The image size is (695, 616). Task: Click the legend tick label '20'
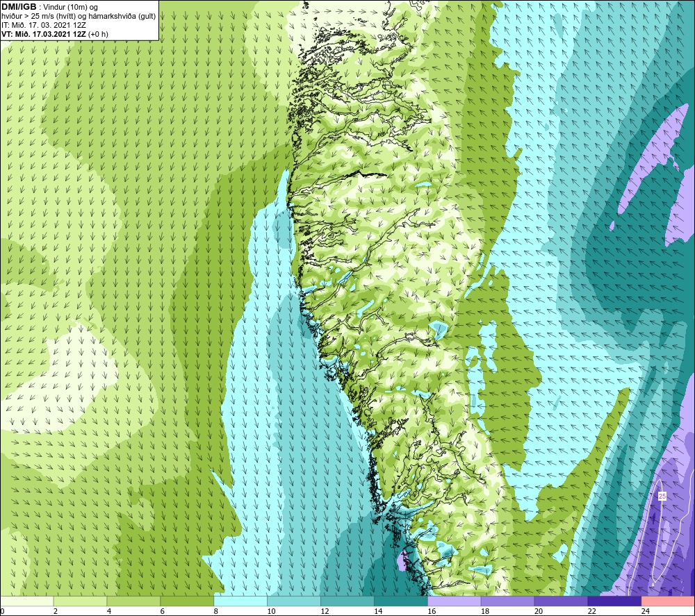pos(539,611)
